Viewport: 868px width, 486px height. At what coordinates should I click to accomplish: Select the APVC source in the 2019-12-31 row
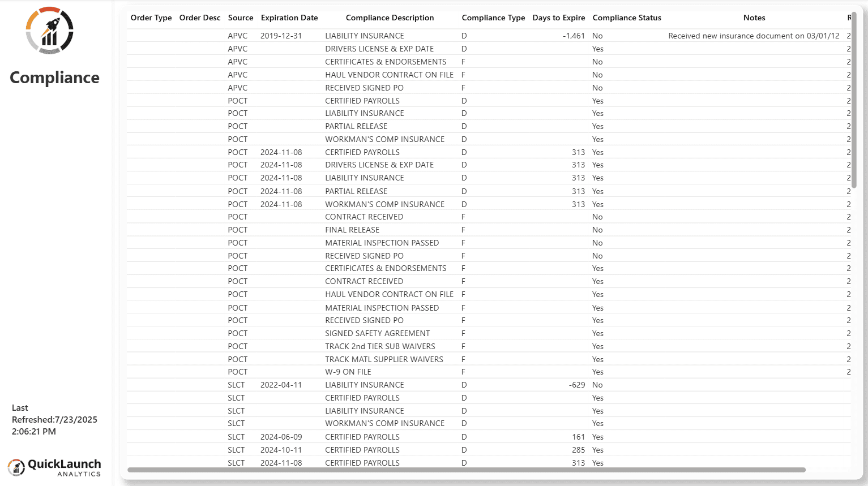pyautogui.click(x=238, y=36)
